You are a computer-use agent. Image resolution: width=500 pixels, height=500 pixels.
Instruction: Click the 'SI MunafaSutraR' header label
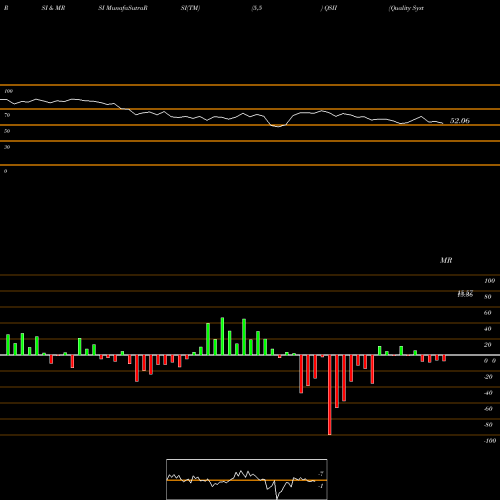tap(123, 8)
